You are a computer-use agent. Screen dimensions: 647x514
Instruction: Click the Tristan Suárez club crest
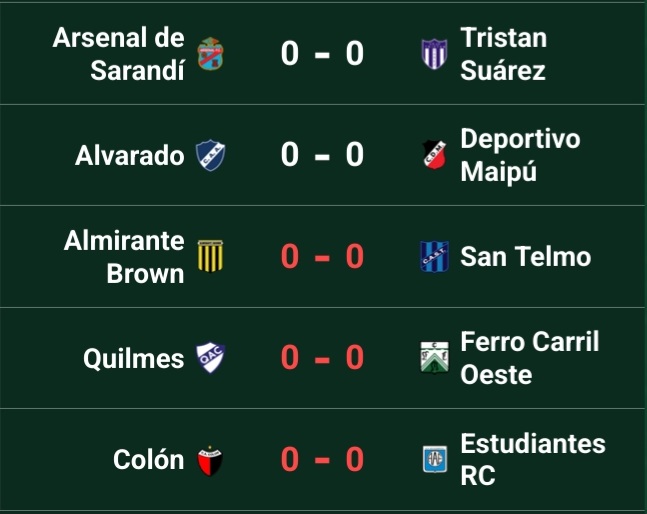[434, 54]
